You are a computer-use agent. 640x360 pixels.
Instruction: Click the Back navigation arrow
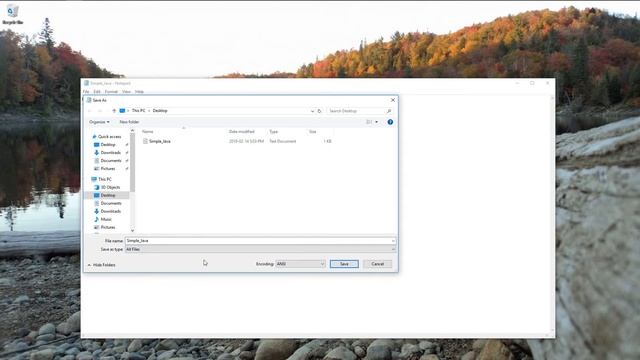pyautogui.click(x=90, y=111)
